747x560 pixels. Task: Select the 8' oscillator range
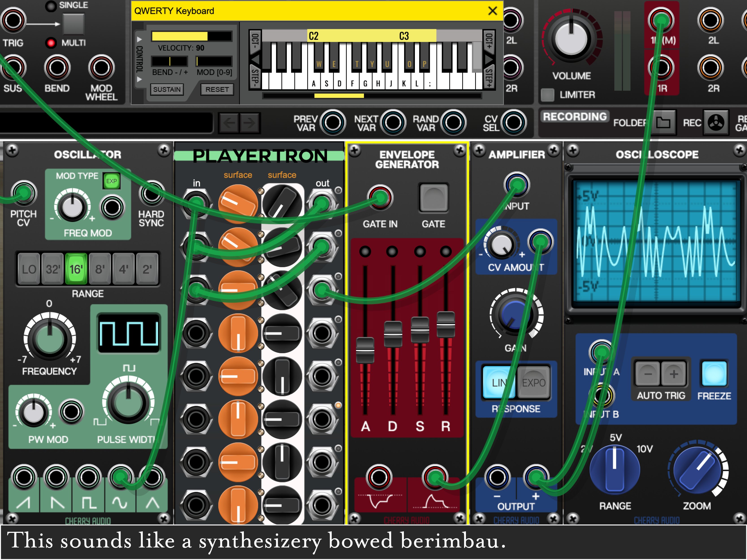pyautogui.click(x=100, y=269)
